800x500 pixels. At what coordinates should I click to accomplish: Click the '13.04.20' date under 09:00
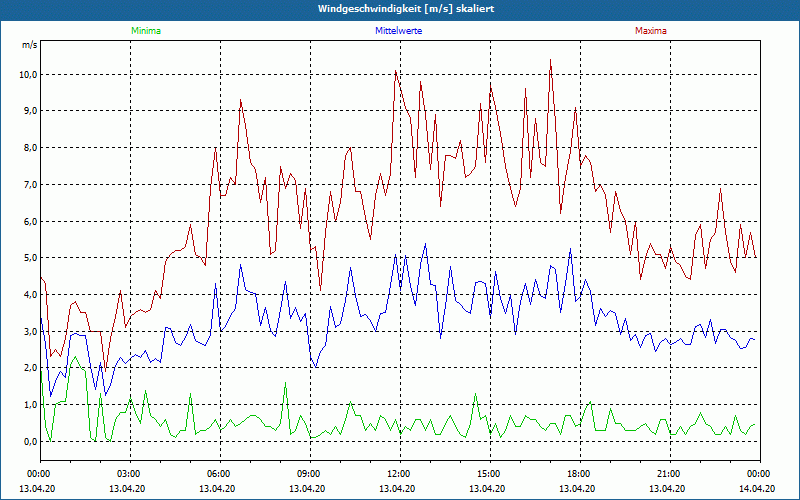[x=307, y=488]
